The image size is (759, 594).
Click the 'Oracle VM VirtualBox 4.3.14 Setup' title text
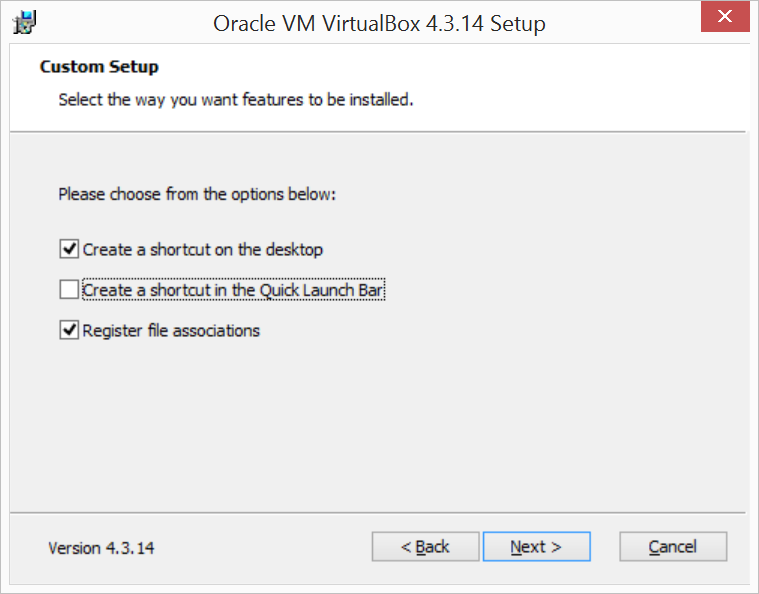click(379, 23)
